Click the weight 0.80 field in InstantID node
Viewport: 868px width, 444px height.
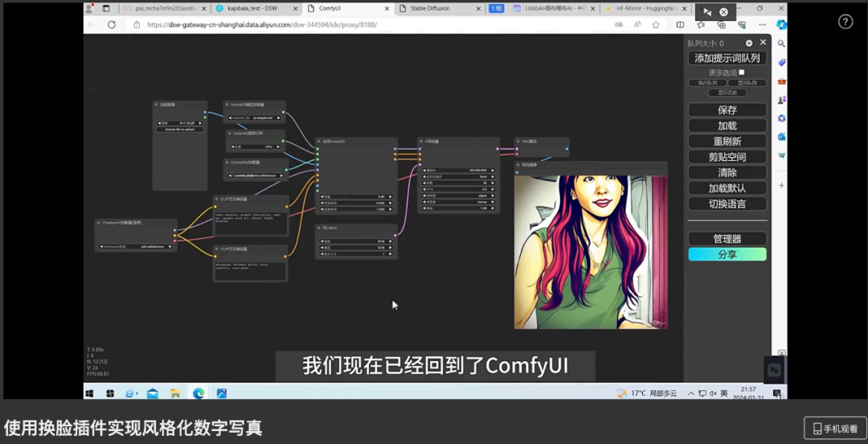357,197
